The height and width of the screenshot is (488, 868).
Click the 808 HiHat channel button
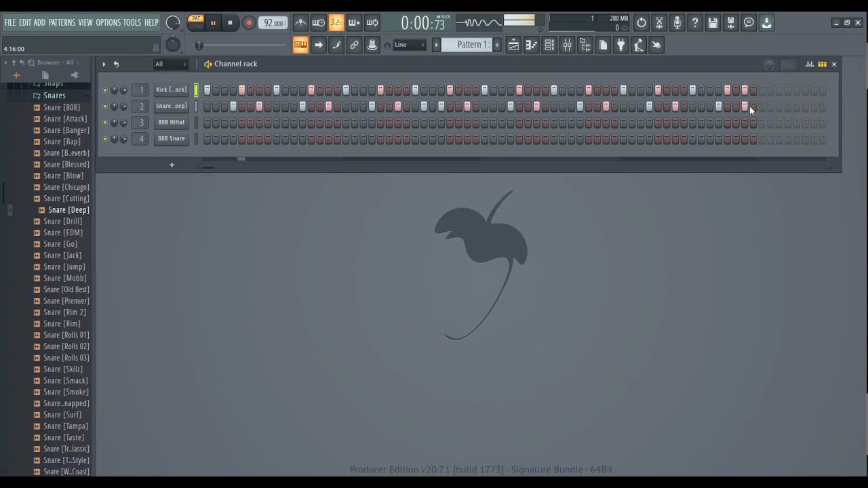click(x=171, y=123)
